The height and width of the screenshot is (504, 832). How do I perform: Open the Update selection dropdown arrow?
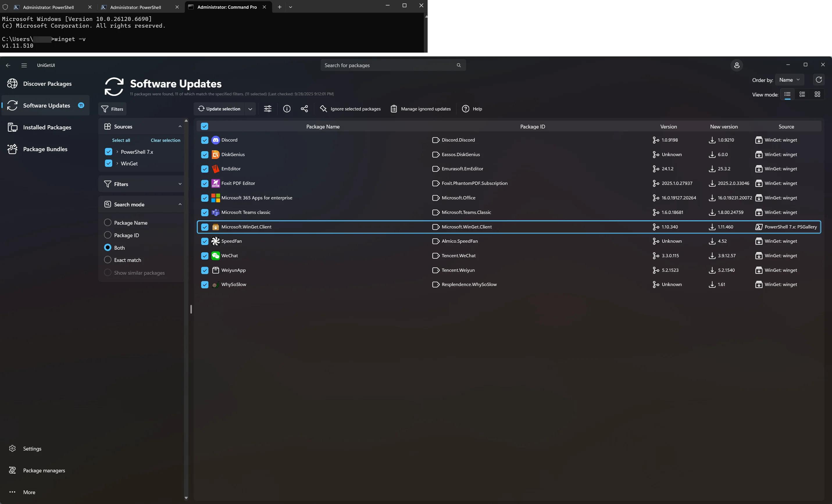click(250, 109)
